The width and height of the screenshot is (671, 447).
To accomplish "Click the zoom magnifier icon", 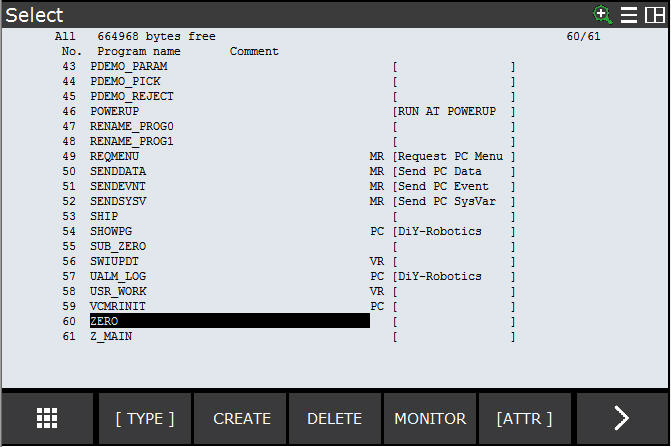I will click(602, 14).
